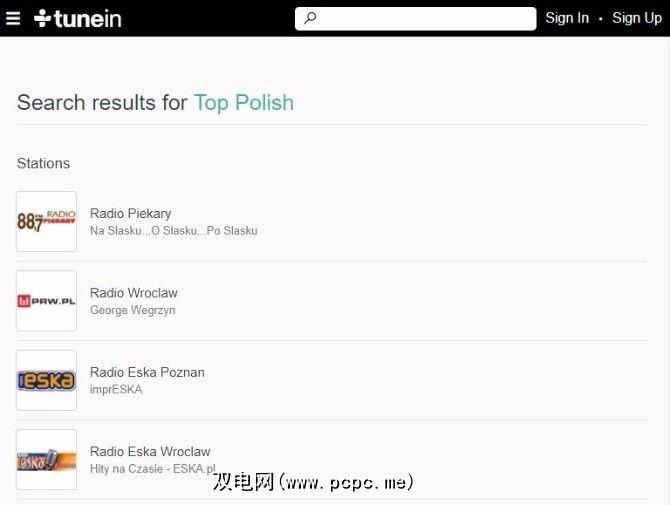The image size is (670, 505).
Task: Open the Radio Eska Wroclaw title
Action: pyautogui.click(x=150, y=451)
